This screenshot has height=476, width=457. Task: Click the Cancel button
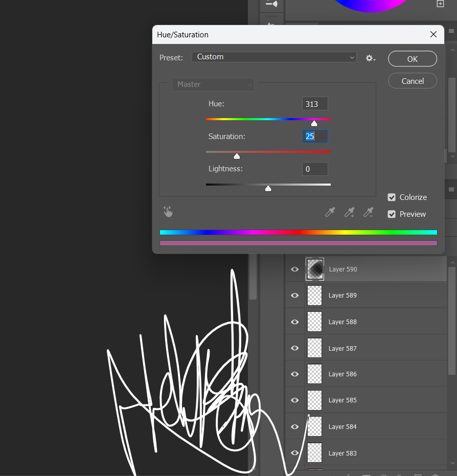(x=412, y=81)
